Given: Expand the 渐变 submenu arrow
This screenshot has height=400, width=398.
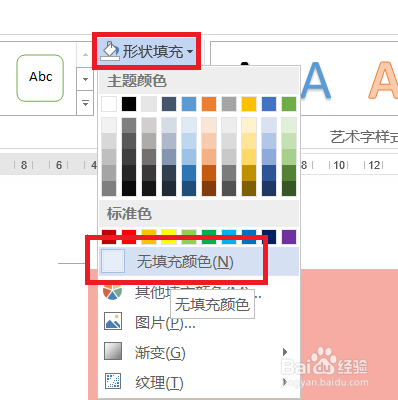Looking at the screenshot, I should [285, 352].
